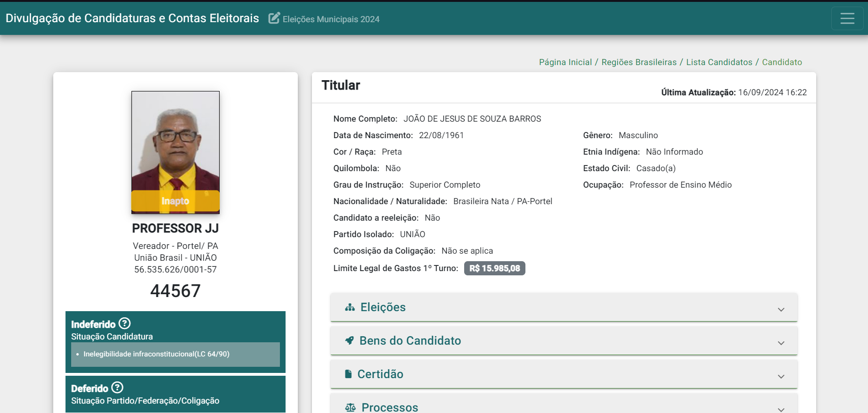Viewport: 868px width, 413px height.
Task: Click the rocket icon for Bens do Candidato
Action: pos(349,340)
